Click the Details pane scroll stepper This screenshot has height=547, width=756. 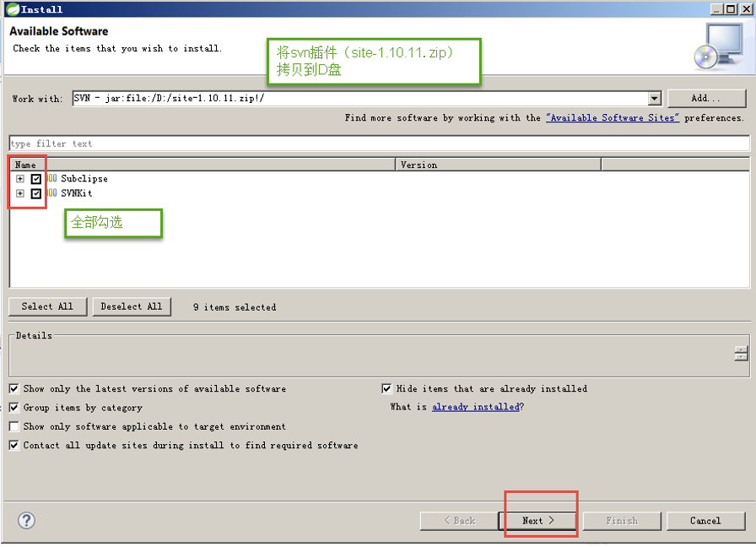741,354
